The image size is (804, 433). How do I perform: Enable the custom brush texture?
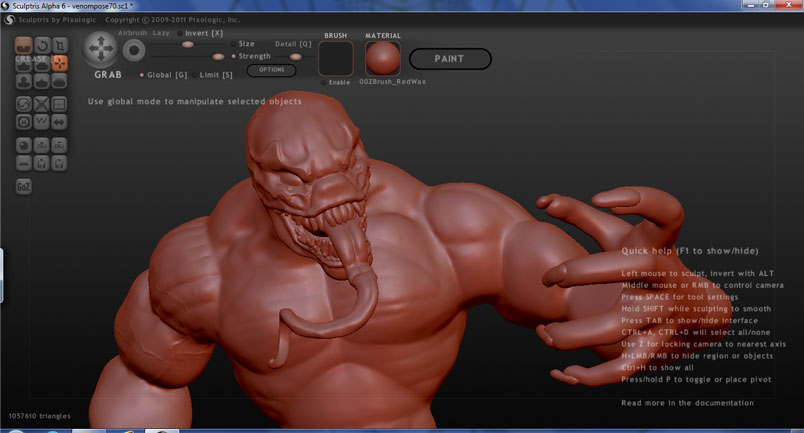335,82
